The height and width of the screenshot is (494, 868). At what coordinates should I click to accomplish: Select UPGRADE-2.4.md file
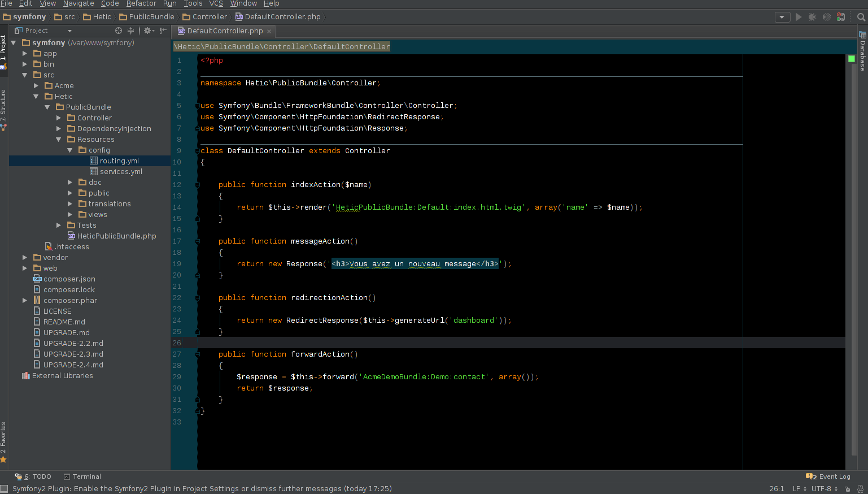point(73,365)
